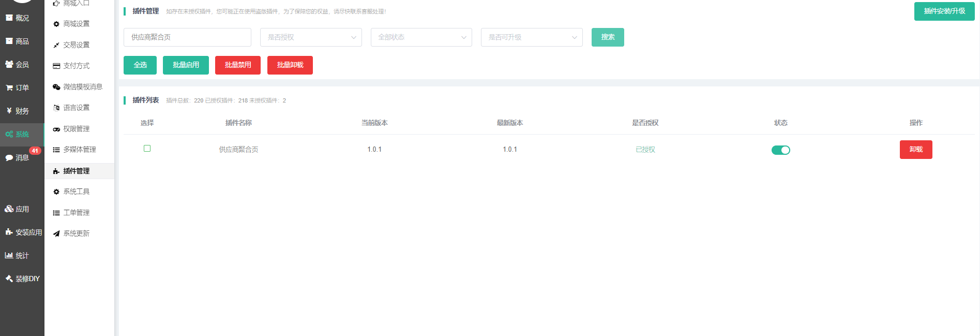Viewport: 980px width, 336px height.
Task: Click the 系统更新 paper plane icon
Action: pyautogui.click(x=56, y=233)
